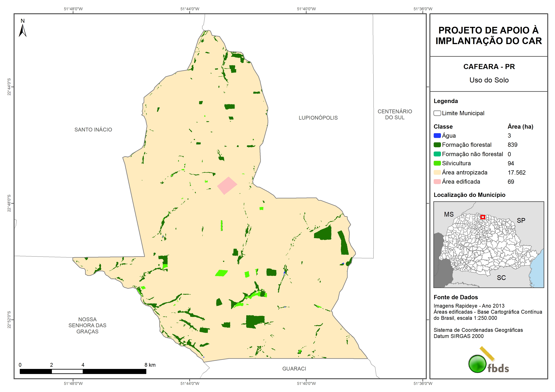Click the Formação florestal dark green swatch
This screenshot has height=392, width=555.
tap(437, 145)
